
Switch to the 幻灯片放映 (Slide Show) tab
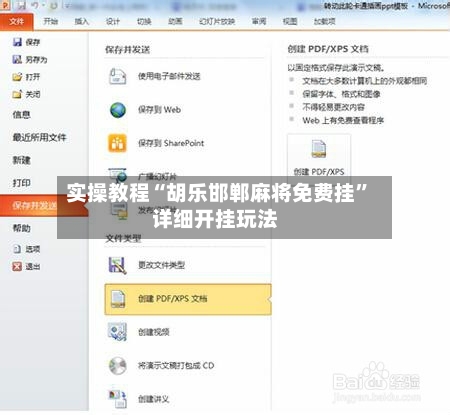click(x=217, y=21)
